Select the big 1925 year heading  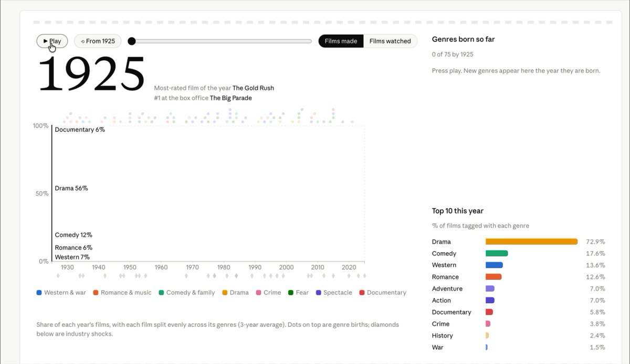pyautogui.click(x=92, y=74)
